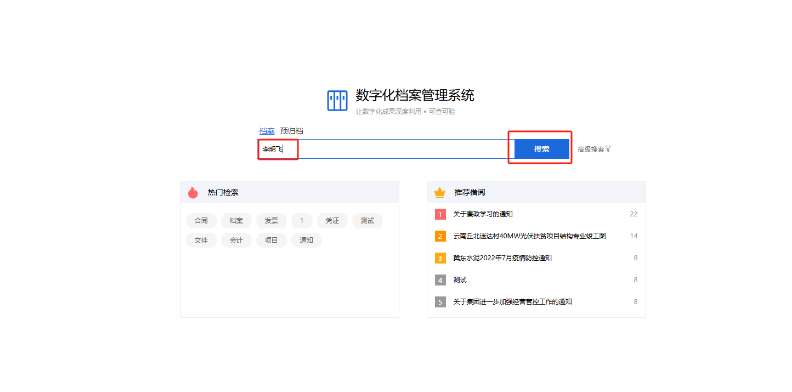
Task: Select the 发票 hot search tag
Action: click(x=271, y=221)
